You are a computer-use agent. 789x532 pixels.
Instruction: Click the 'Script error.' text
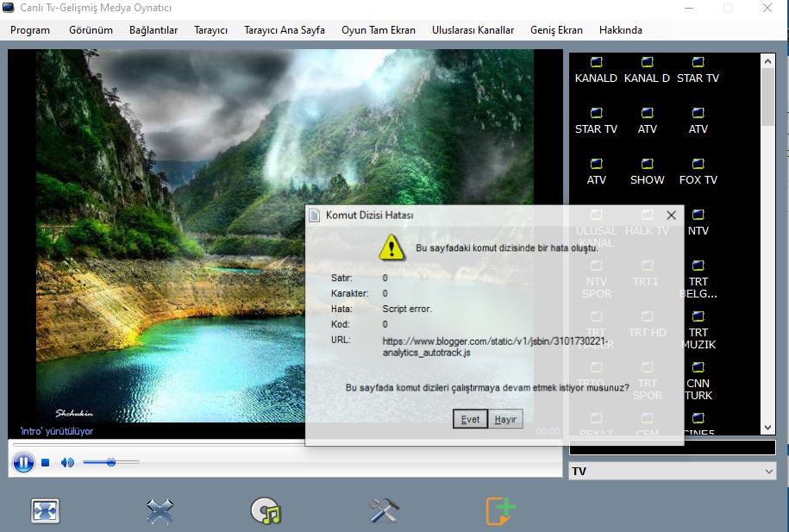coord(407,309)
